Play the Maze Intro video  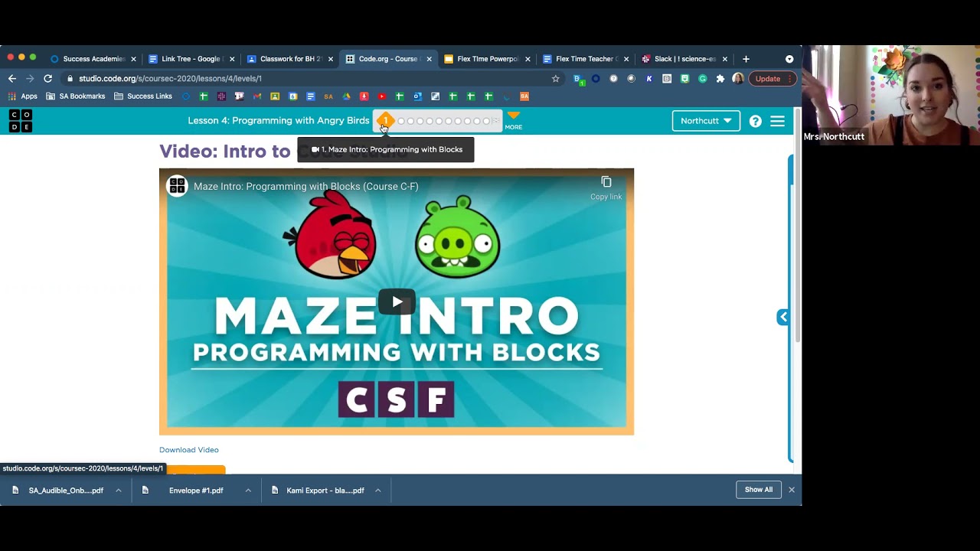pyautogui.click(x=397, y=302)
